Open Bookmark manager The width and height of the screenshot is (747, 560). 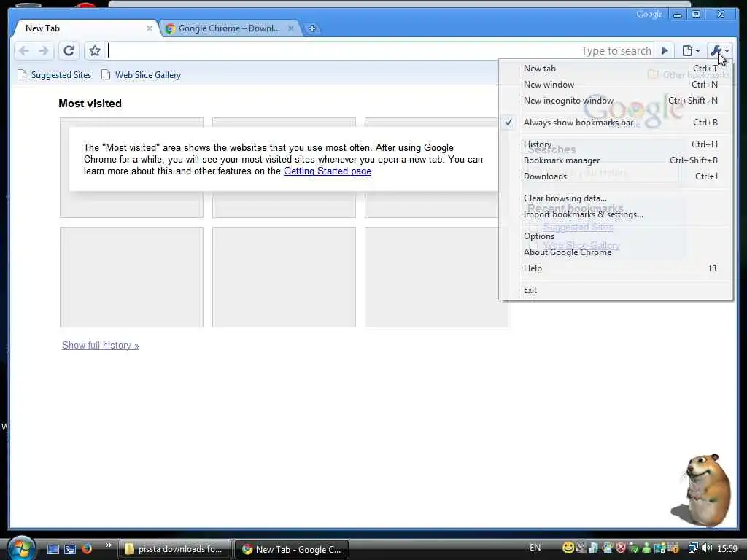coord(616,160)
